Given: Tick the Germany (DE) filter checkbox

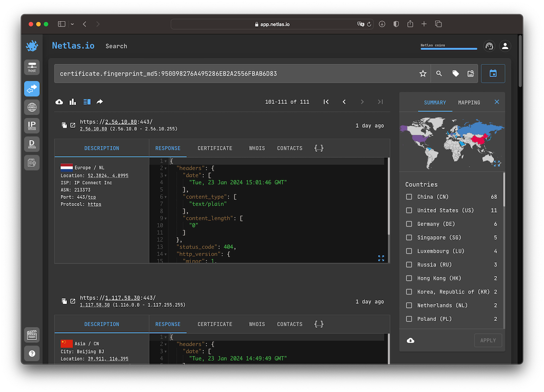Looking at the screenshot, I should (409, 224).
